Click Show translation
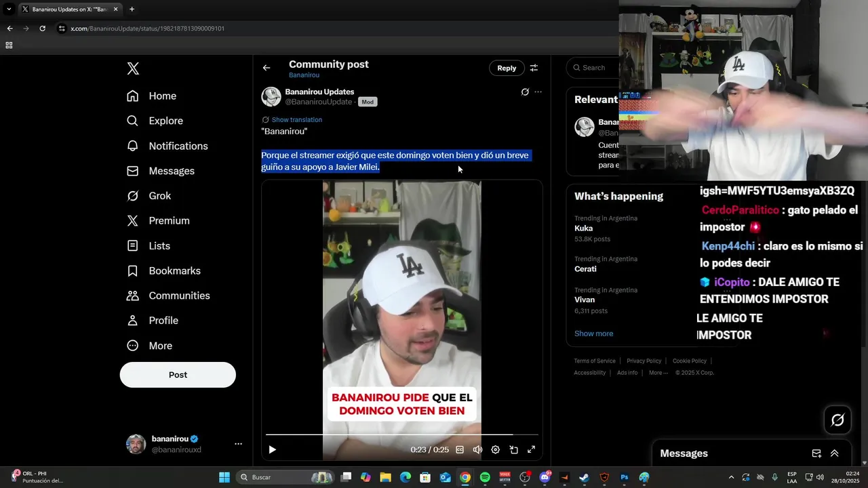The image size is (868, 488). 296,120
